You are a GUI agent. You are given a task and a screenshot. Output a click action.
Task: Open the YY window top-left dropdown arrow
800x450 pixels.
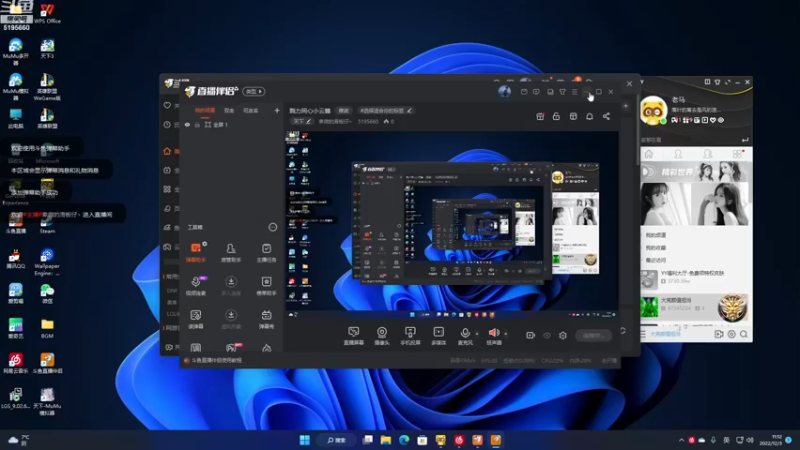[x=642, y=82]
